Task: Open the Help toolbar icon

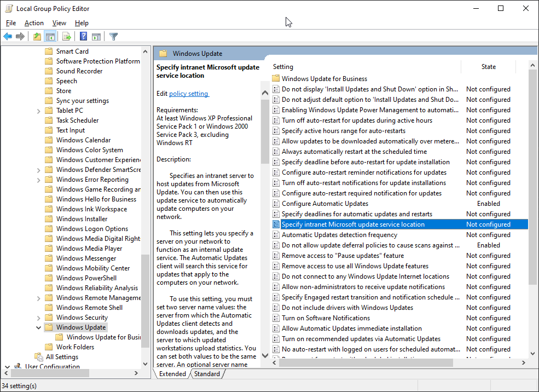Action: click(x=83, y=36)
